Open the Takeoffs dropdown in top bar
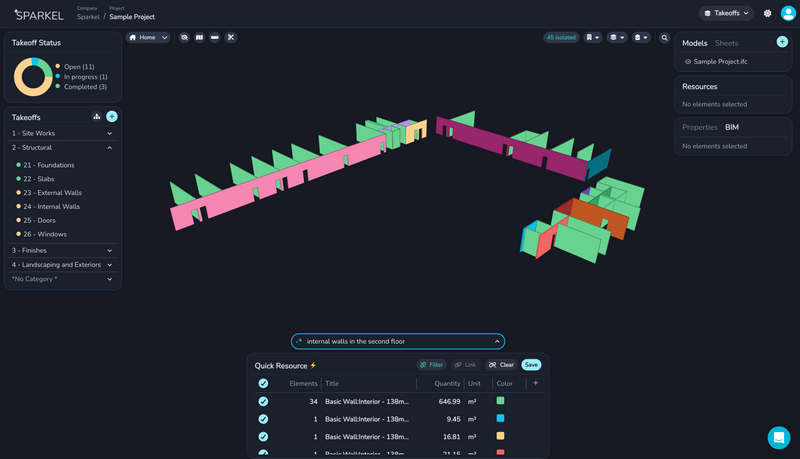The image size is (800, 459). tap(726, 13)
